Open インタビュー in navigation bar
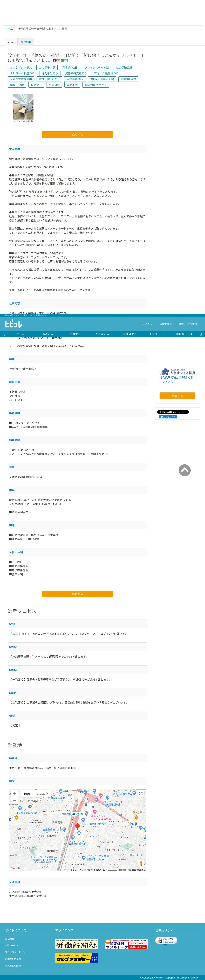 tap(157, 334)
